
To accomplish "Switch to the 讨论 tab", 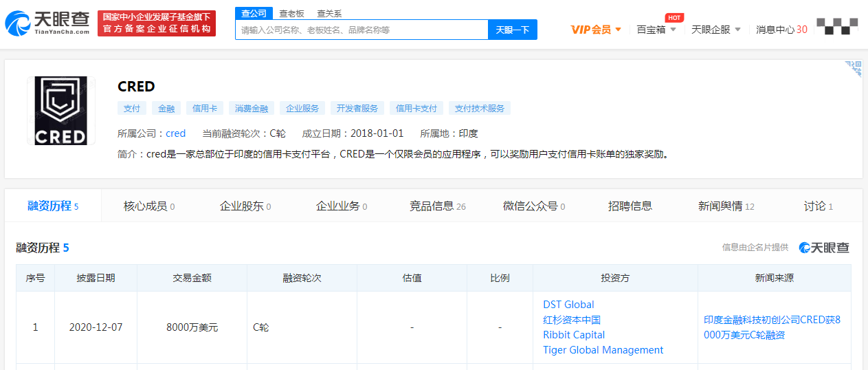I will point(819,206).
